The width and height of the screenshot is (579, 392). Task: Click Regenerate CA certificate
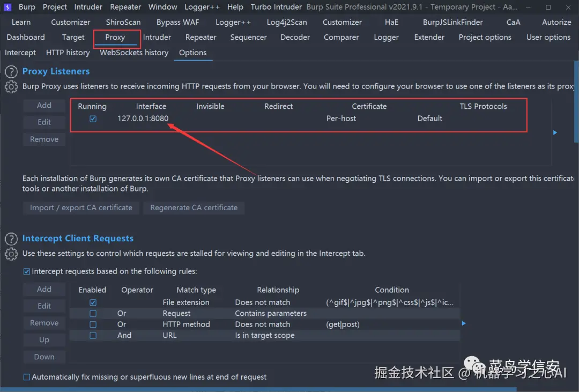coord(194,208)
